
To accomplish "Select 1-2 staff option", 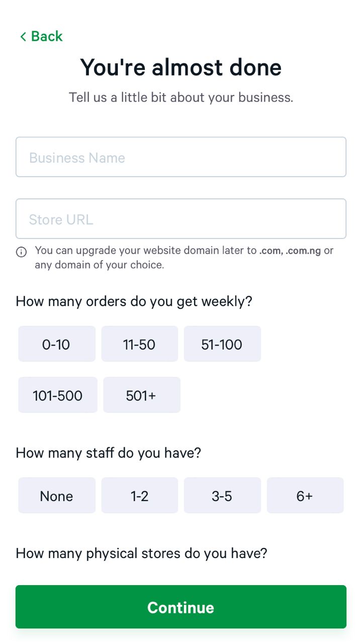I will [140, 496].
